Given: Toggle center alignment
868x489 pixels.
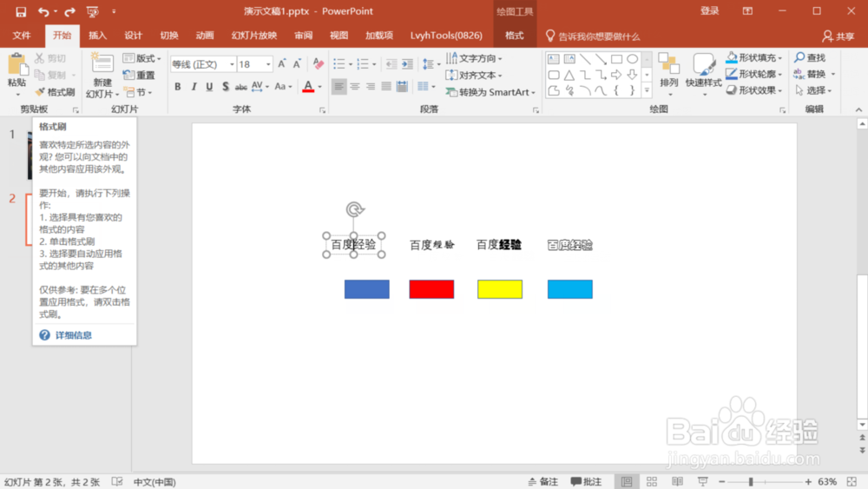Looking at the screenshot, I should 355,86.
